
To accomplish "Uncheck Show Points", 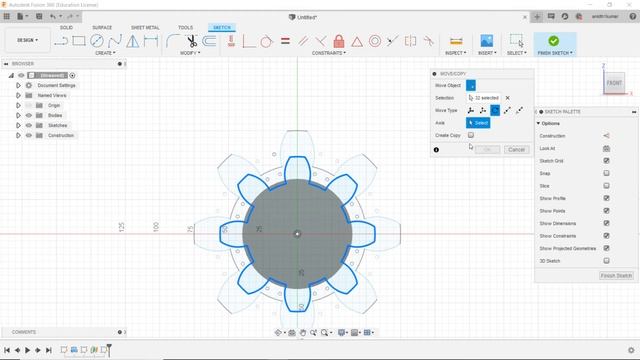I will tap(607, 211).
